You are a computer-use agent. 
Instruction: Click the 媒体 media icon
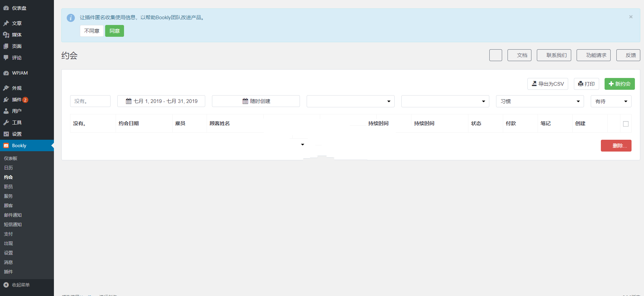[x=6, y=35]
